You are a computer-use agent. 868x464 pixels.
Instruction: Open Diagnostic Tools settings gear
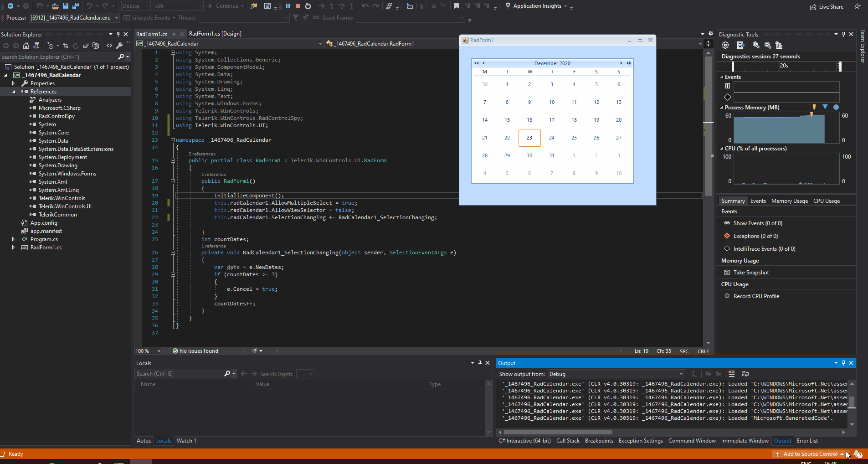(x=725, y=45)
